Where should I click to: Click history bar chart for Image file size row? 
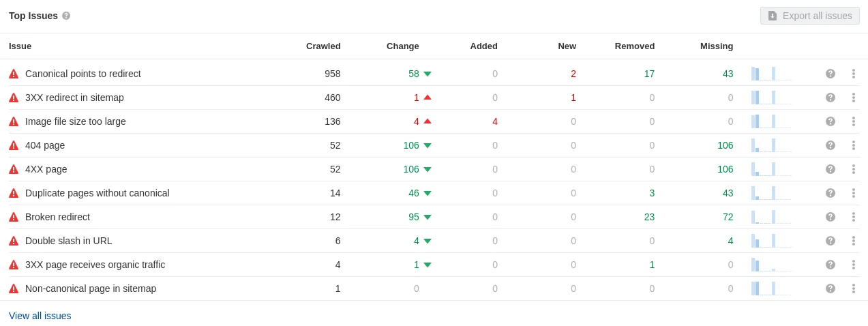coord(771,121)
